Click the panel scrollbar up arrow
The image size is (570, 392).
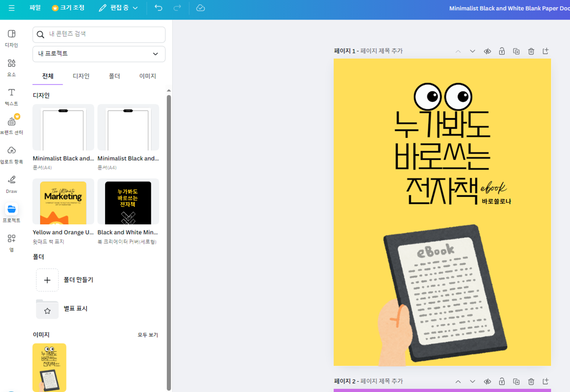tap(169, 90)
